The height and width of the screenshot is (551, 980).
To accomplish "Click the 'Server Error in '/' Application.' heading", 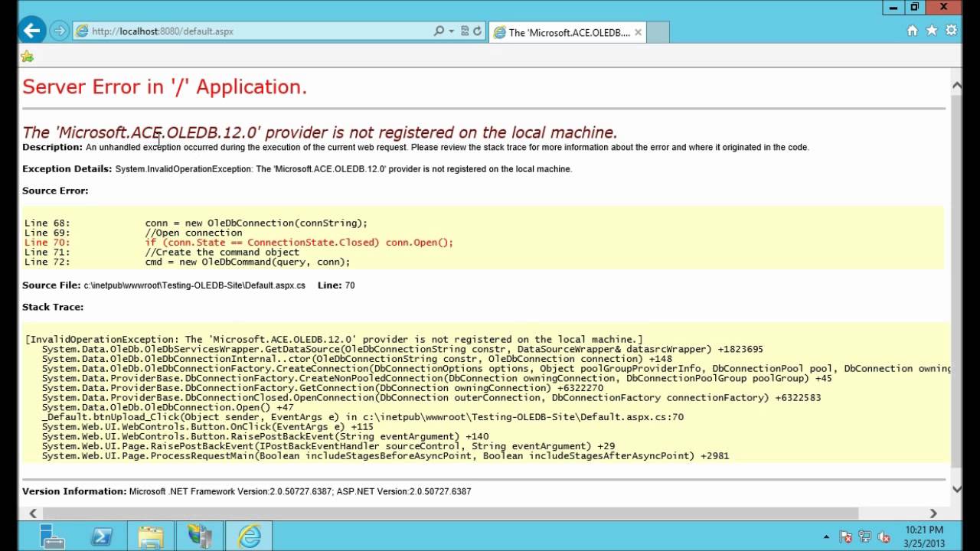I will (x=165, y=87).
